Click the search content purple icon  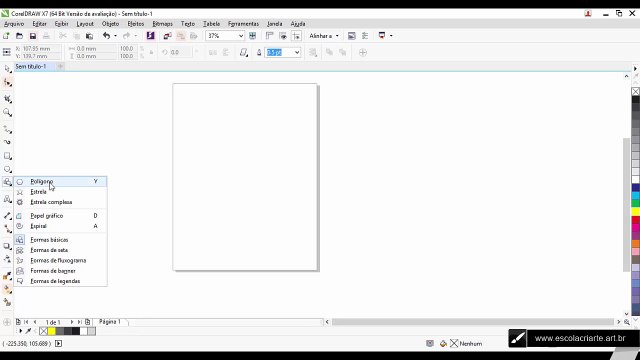(151, 36)
